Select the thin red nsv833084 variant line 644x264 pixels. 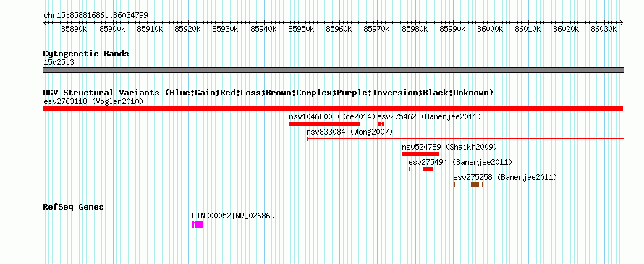coord(465,139)
